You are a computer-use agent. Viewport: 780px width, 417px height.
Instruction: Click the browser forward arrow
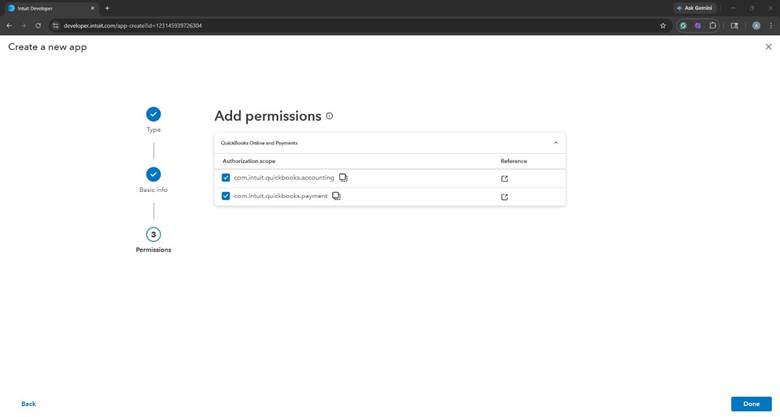point(23,25)
